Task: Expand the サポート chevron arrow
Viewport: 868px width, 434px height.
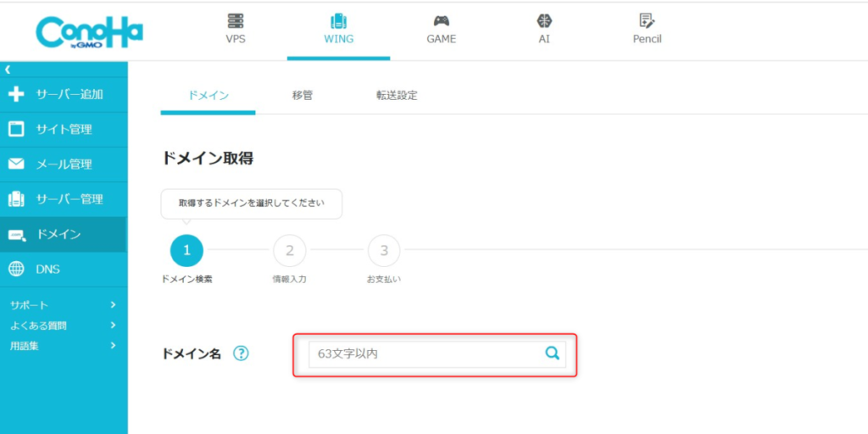Action: [x=113, y=305]
